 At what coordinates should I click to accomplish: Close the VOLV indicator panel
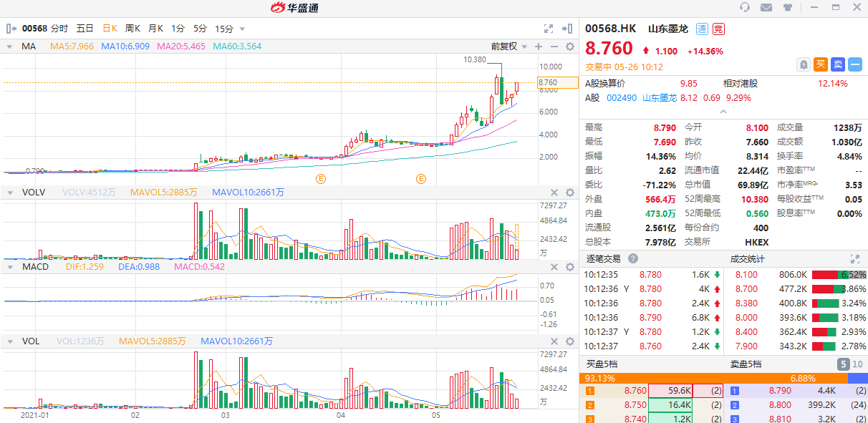point(554,192)
